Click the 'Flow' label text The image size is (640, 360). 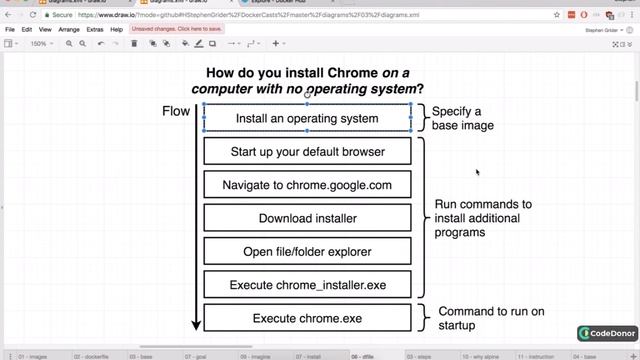pyautogui.click(x=176, y=111)
